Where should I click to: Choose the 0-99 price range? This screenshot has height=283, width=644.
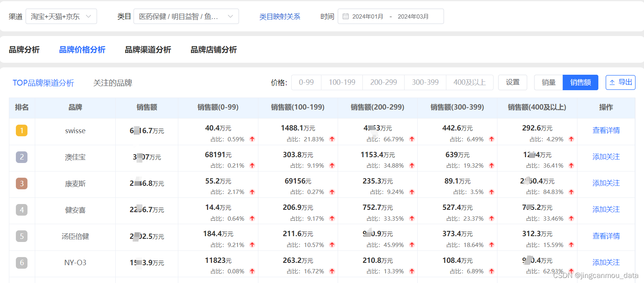click(306, 82)
